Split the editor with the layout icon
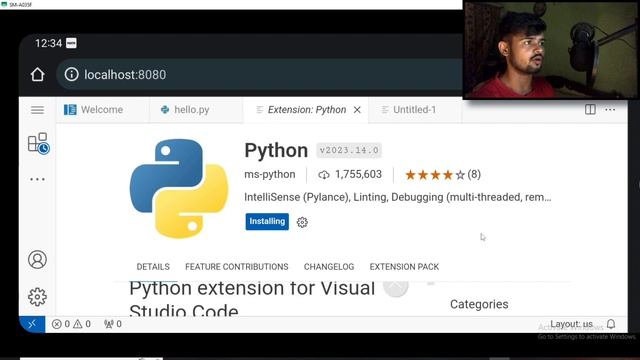This screenshot has height=360, width=640. coord(590,109)
